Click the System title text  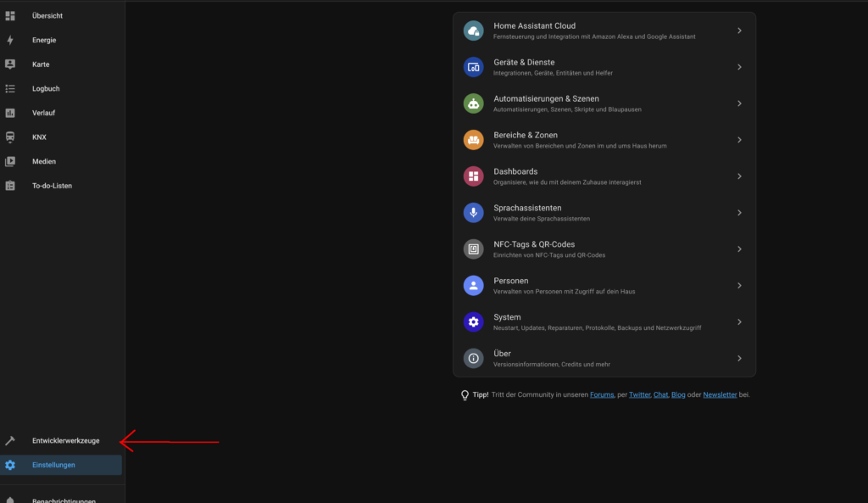click(507, 317)
